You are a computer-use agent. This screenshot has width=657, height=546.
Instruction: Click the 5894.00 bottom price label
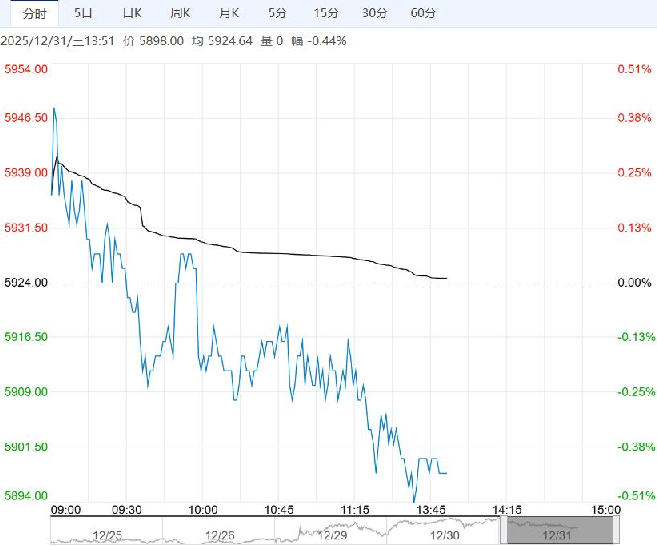(x=27, y=496)
